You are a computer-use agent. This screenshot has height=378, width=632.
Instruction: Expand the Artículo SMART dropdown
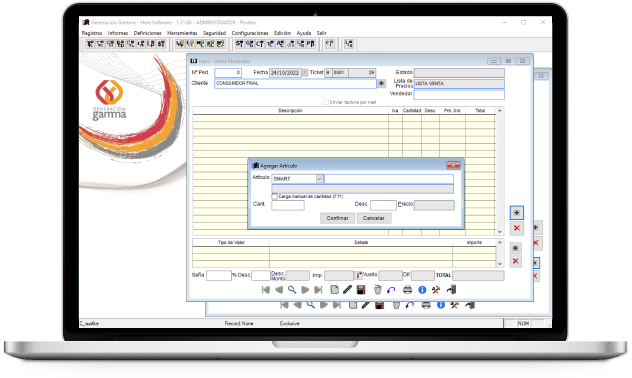tap(320, 179)
